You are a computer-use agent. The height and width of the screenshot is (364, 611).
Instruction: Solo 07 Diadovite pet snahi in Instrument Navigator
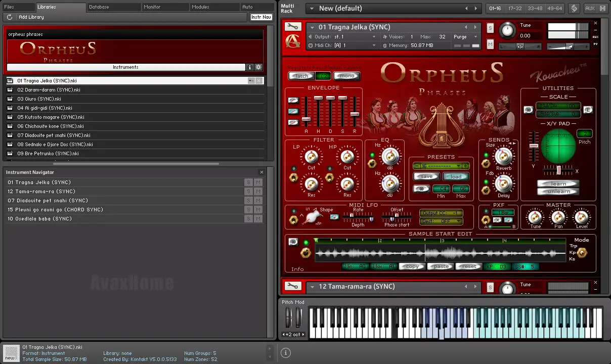[x=248, y=201]
